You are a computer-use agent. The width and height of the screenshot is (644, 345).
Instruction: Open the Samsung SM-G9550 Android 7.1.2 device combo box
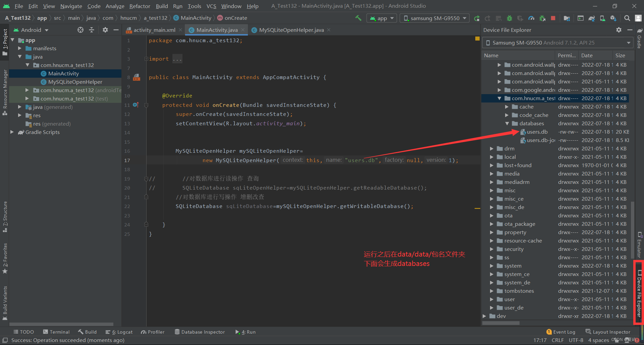pyautogui.click(x=558, y=43)
